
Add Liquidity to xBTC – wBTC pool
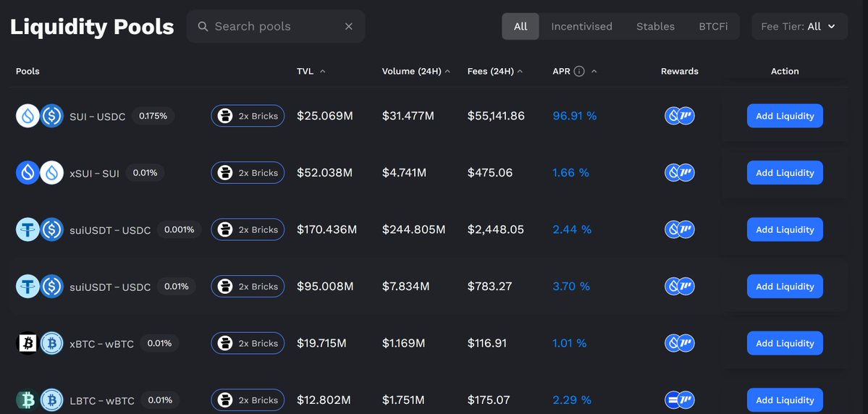[785, 343]
